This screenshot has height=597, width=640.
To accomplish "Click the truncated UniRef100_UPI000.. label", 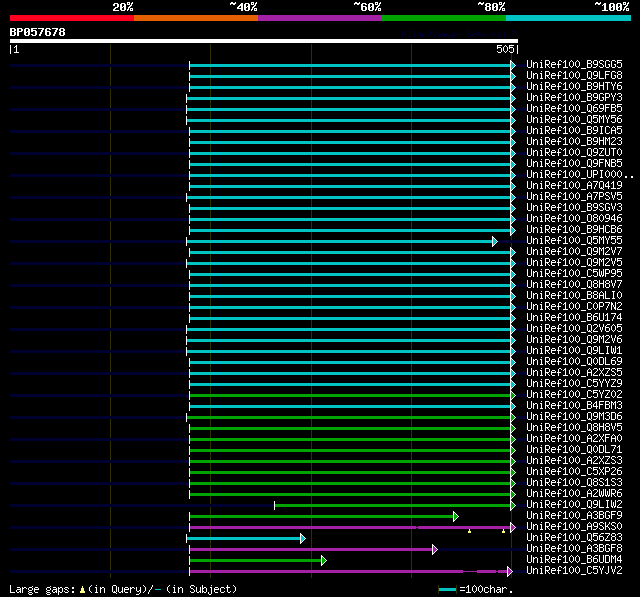I will 580,175.
